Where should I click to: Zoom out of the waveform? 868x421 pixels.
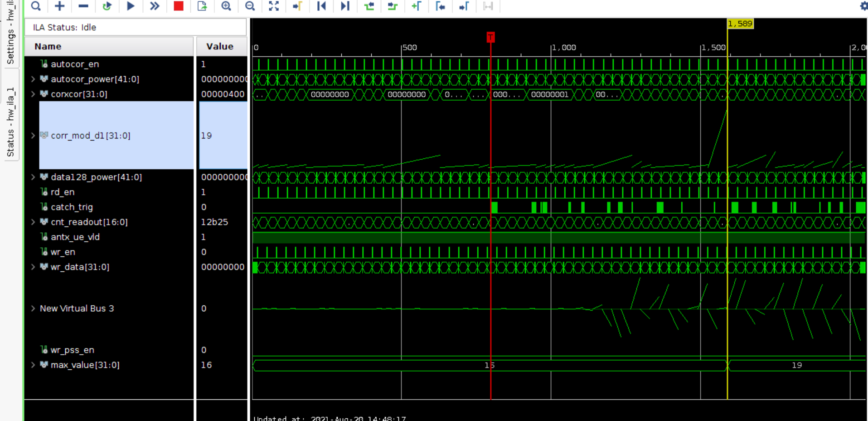250,6
